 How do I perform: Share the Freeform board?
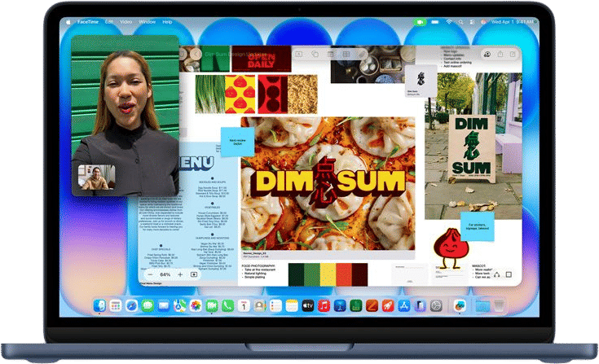[x=500, y=55]
